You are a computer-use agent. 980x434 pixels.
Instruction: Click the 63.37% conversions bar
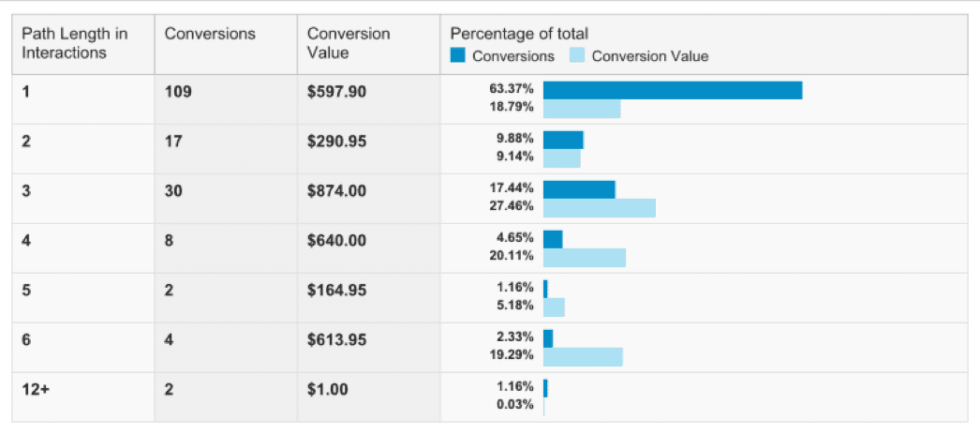672,90
